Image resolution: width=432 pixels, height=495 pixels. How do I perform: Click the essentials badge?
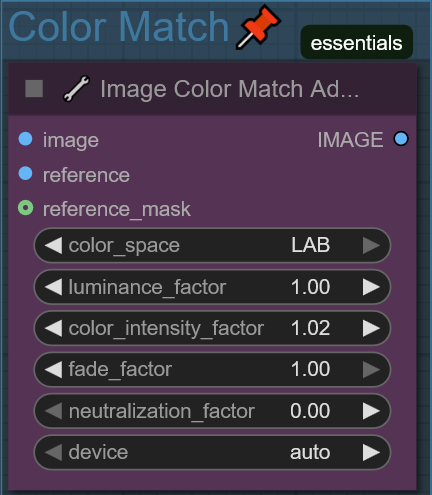(x=357, y=42)
